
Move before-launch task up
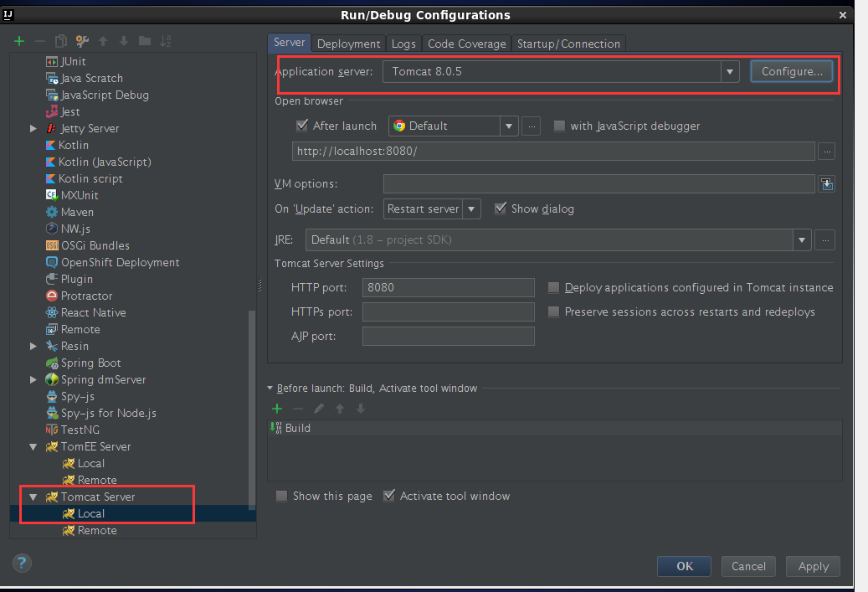340,409
